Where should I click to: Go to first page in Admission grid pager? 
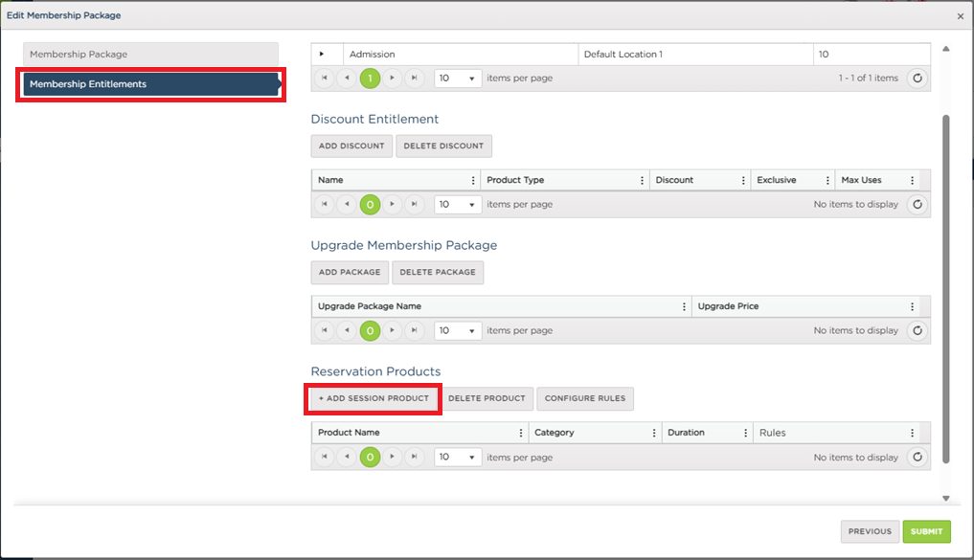coord(325,78)
